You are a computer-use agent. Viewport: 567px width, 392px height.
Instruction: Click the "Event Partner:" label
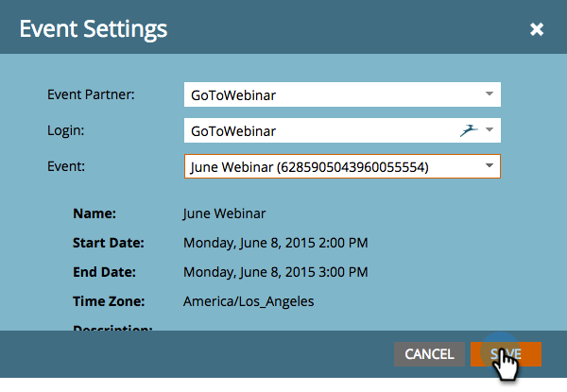point(91,94)
